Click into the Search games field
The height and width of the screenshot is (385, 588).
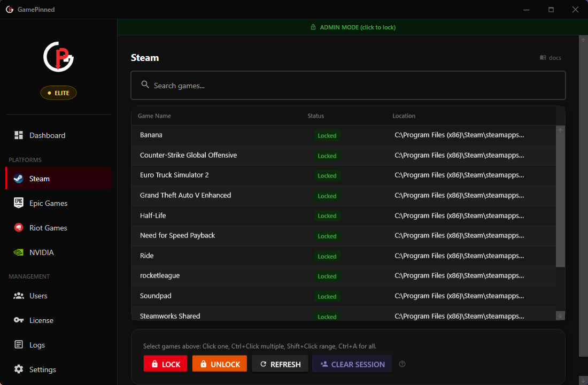[348, 85]
